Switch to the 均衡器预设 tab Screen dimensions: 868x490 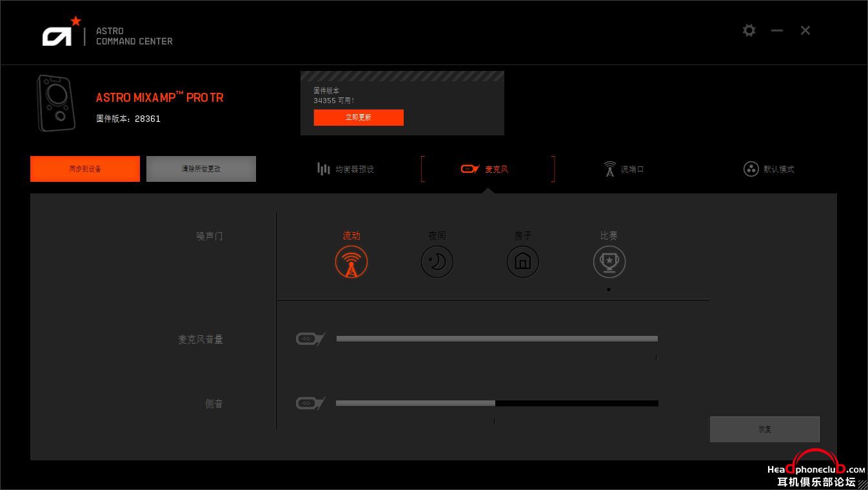pyautogui.click(x=346, y=169)
